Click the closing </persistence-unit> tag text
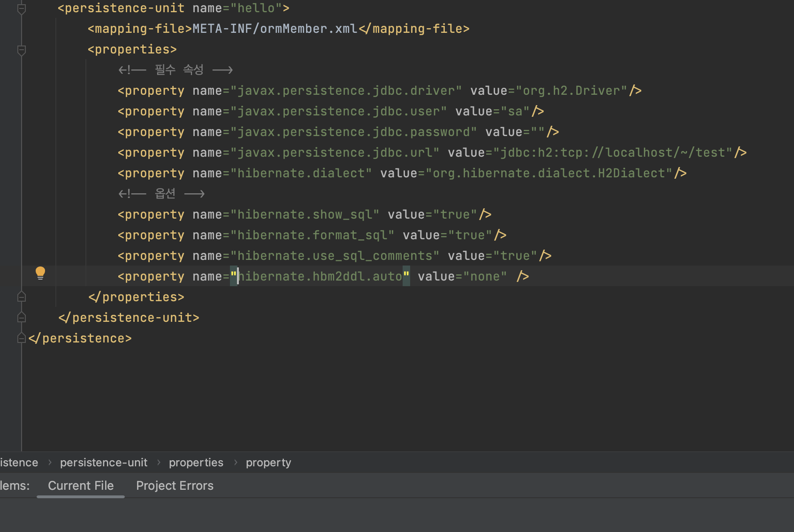Viewport: 794px width, 532px height. pos(129,318)
